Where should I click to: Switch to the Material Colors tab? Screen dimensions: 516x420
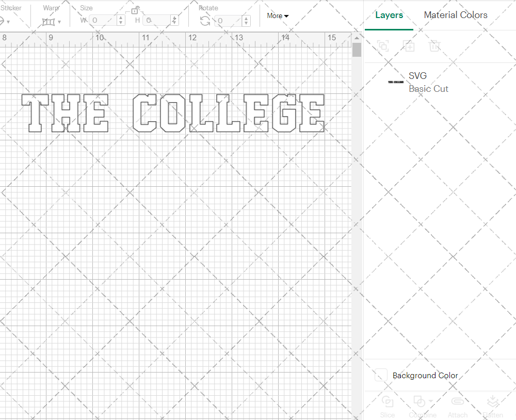[456, 15]
